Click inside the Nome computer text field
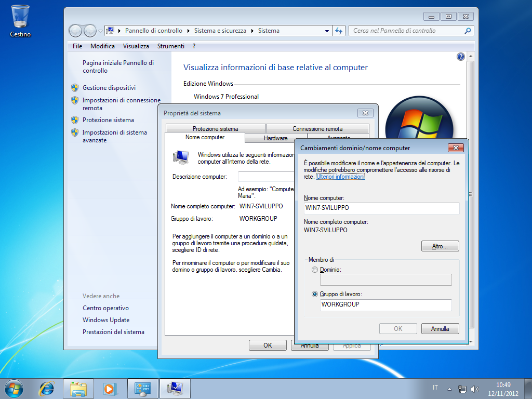Screen dimensions: 532x399 click(x=381, y=208)
